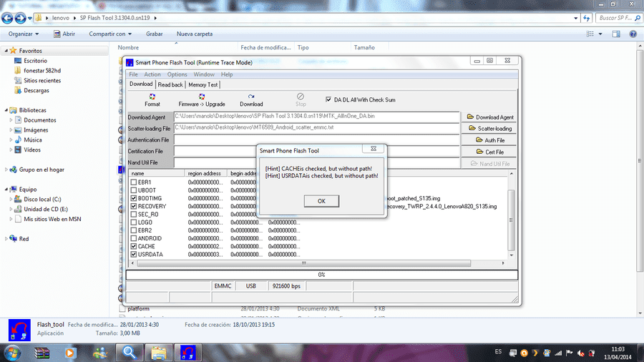This screenshot has height=362, width=644.
Task: Open Windows Media Player from taskbar
Action: click(x=70, y=353)
